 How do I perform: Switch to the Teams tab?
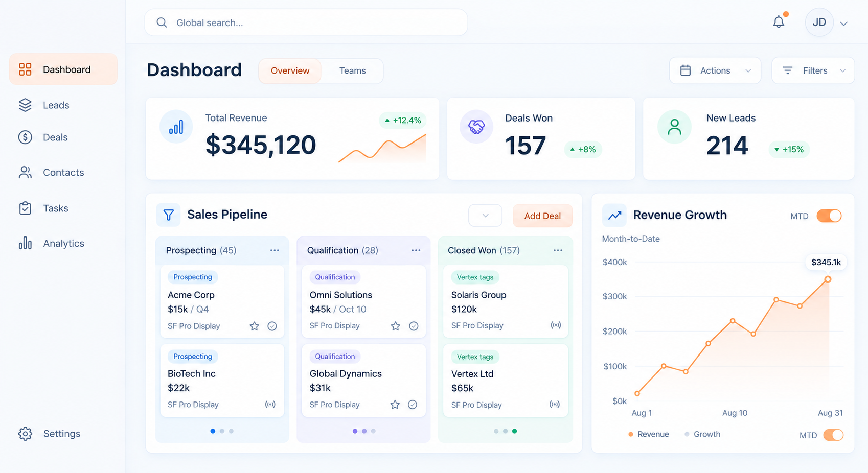click(x=353, y=70)
